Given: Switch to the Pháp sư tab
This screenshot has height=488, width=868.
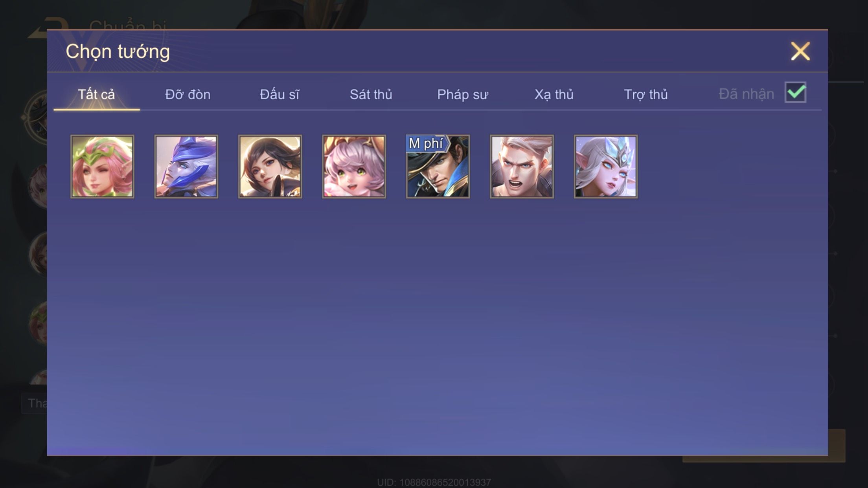Looking at the screenshot, I should pyautogui.click(x=463, y=94).
